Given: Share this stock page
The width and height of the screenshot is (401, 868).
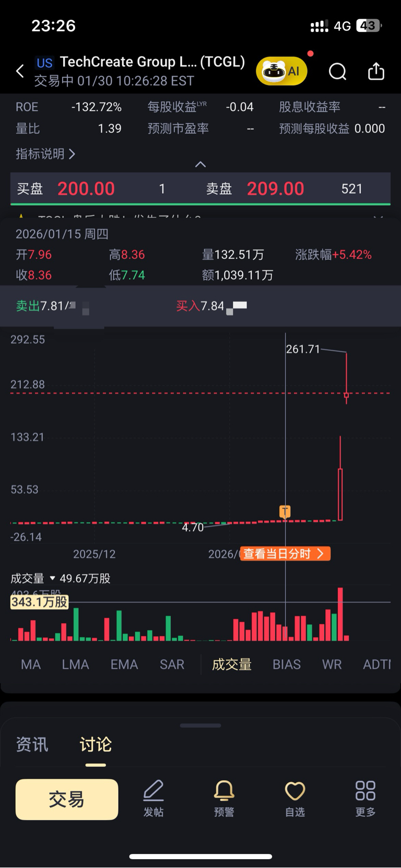Looking at the screenshot, I should click(376, 71).
